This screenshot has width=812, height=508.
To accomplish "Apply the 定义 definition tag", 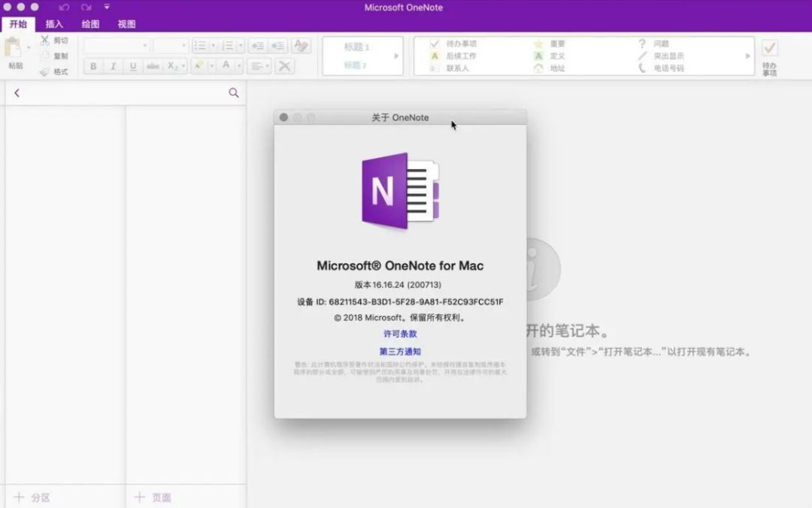I will point(550,56).
